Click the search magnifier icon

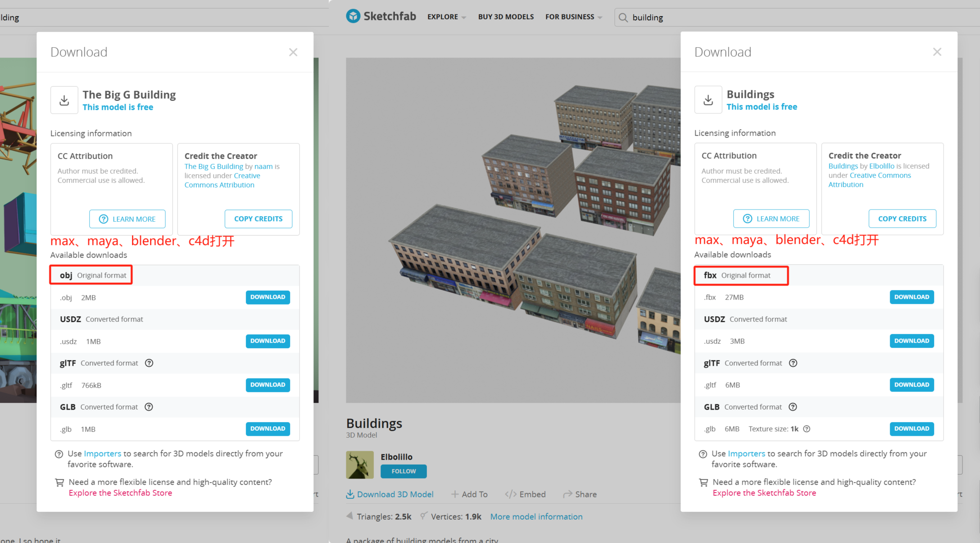(623, 18)
